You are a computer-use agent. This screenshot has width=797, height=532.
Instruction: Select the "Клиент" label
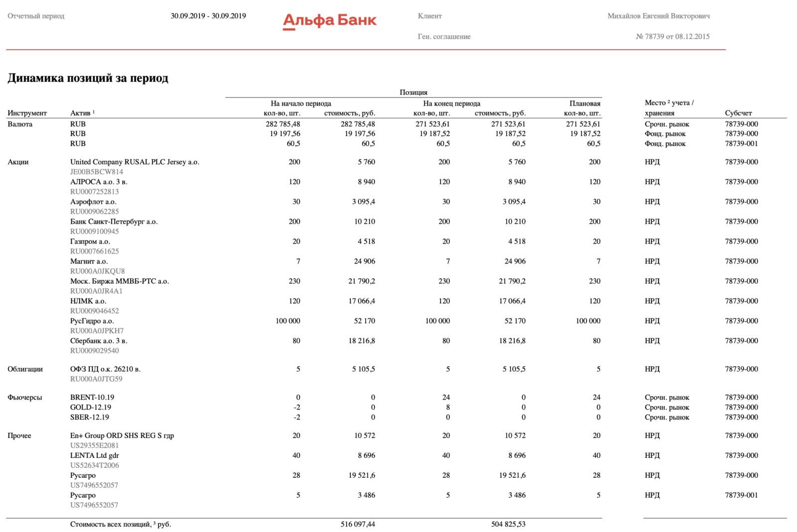(x=430, y=16)
